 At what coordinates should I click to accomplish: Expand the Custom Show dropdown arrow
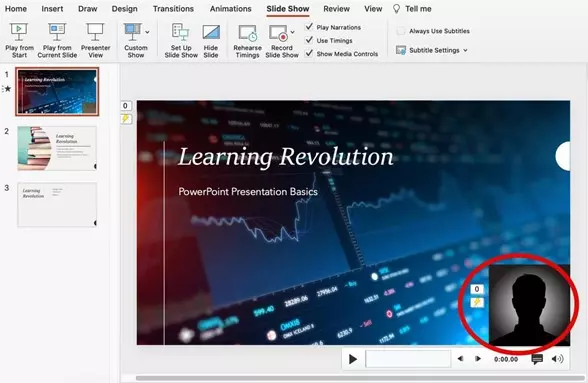click(x=147, y=32)
